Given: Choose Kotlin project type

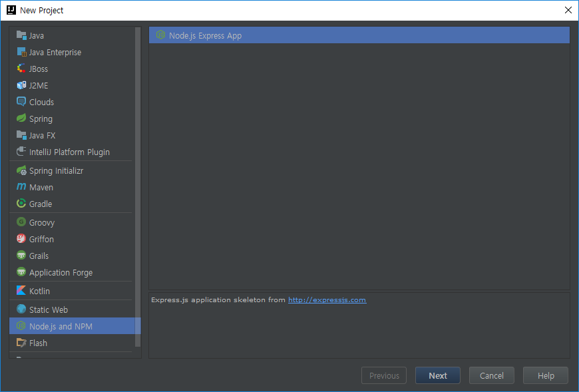Looking at the screenshot, I should 71,291.
